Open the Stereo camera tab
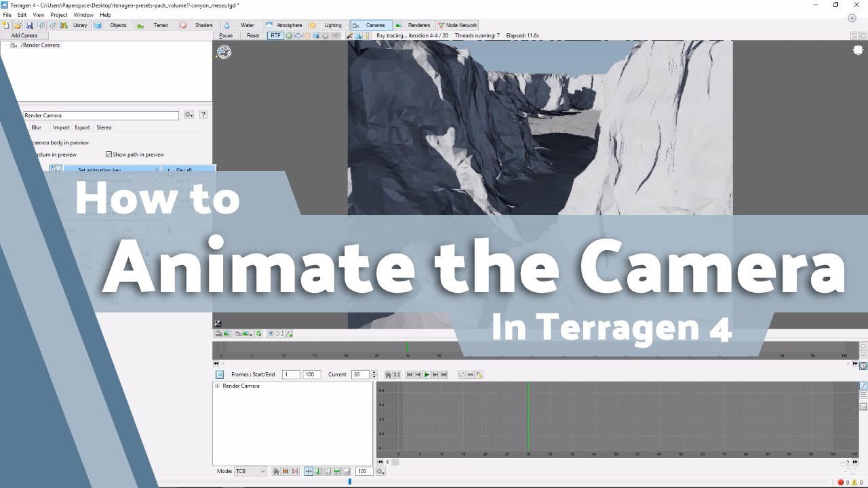This screenshot has width=868, height=488. 104,127
